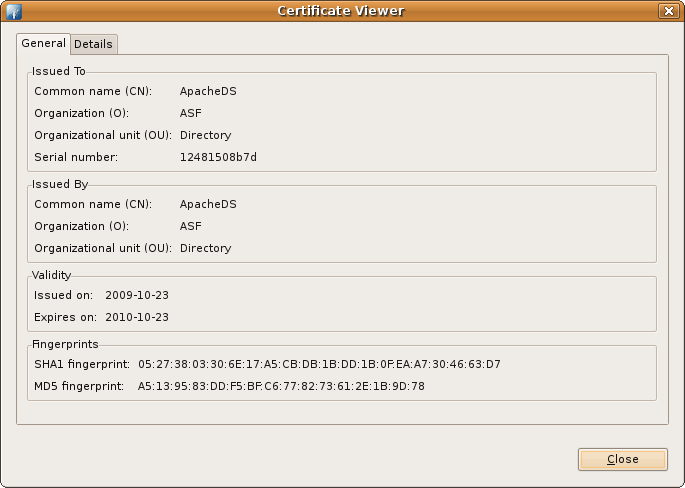Click the Validity group heading
Screen dimensions: 685x488
(x=51, y=275)
